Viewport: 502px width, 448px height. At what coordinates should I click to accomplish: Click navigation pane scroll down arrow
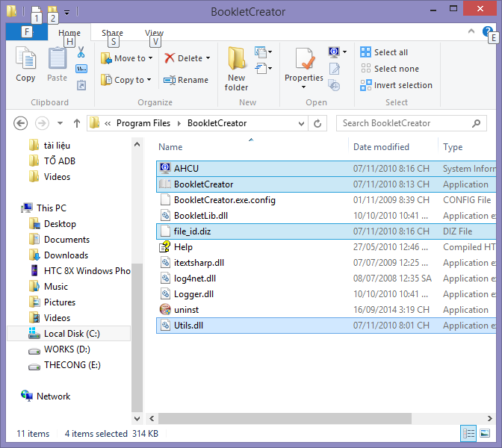(137, 418)
